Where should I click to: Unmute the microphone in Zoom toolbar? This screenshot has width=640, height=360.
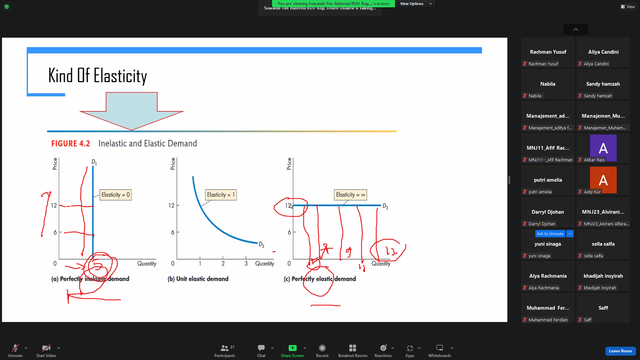15,350
